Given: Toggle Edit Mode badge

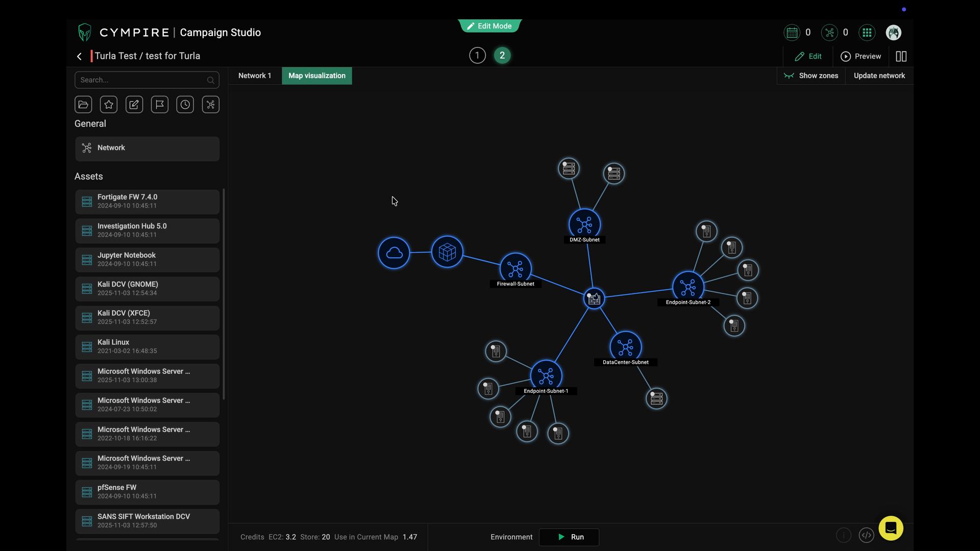Looking at the screenshot, I should click(x=490, y=26).
